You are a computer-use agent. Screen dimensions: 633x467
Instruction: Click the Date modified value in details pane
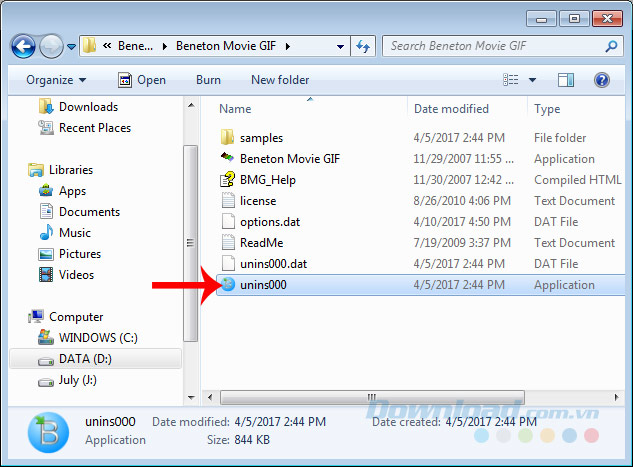point(280,422)
